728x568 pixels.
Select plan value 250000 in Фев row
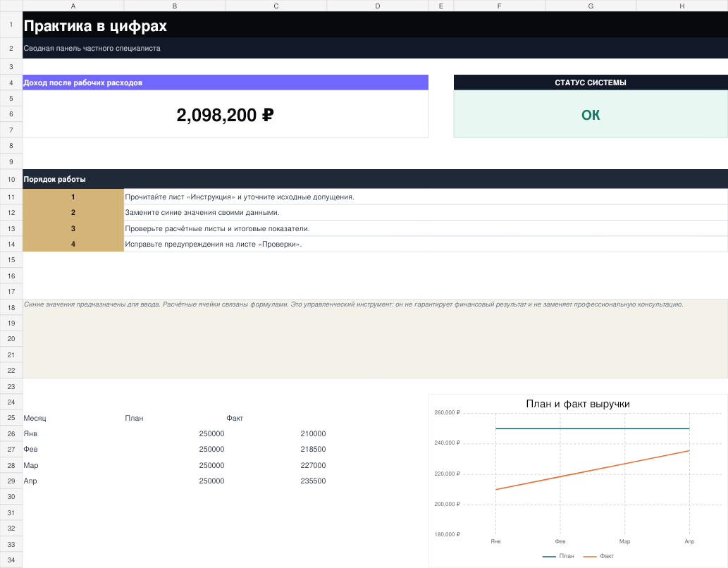click(175, 450)
